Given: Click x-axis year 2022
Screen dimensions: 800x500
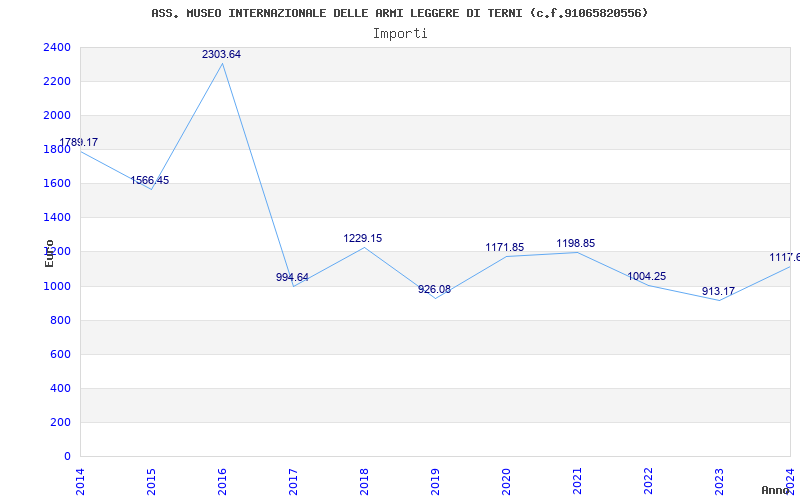Looking at the screenshot, I should point(647,482).
